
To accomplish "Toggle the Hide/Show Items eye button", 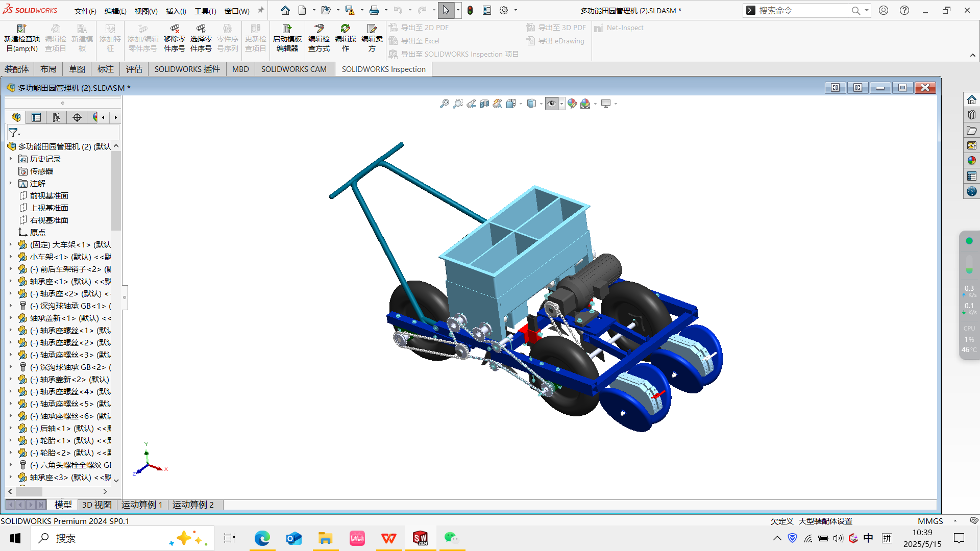I will tap(551, 104).
